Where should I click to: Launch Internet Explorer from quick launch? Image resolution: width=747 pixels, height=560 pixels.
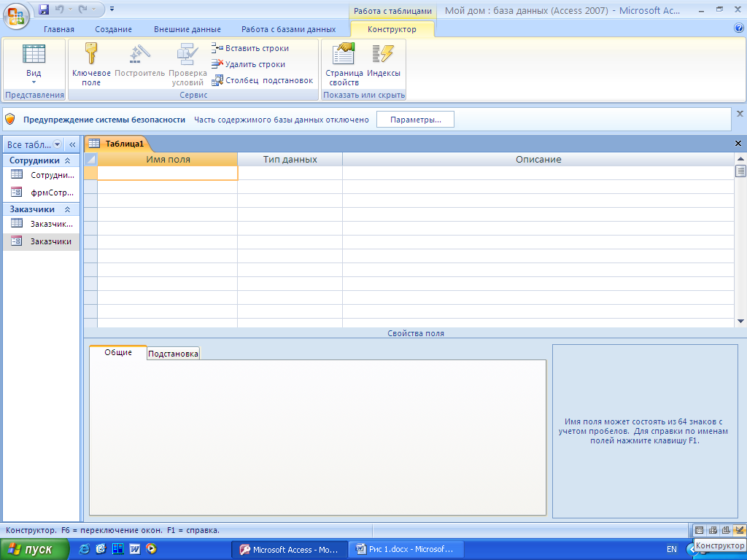[x=85, y=549]
